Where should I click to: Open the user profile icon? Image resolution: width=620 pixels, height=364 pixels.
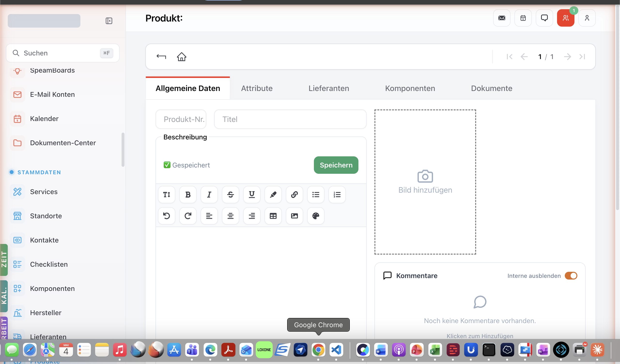587,18
